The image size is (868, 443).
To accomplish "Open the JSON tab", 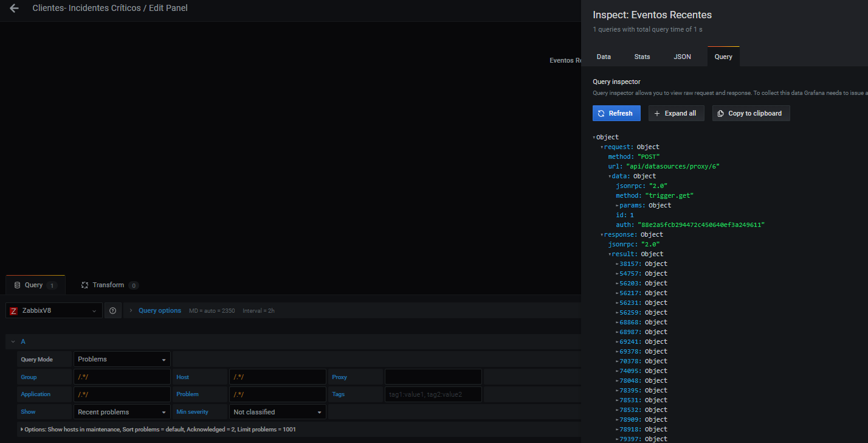I will [682, 57].
